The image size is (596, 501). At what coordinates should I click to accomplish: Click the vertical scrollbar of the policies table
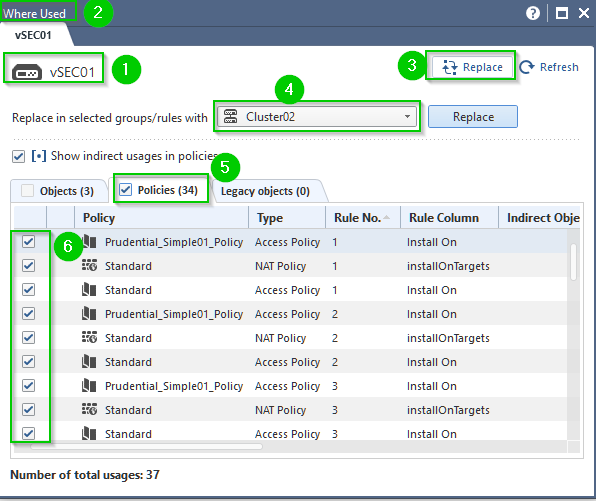[x=573, y=262]
